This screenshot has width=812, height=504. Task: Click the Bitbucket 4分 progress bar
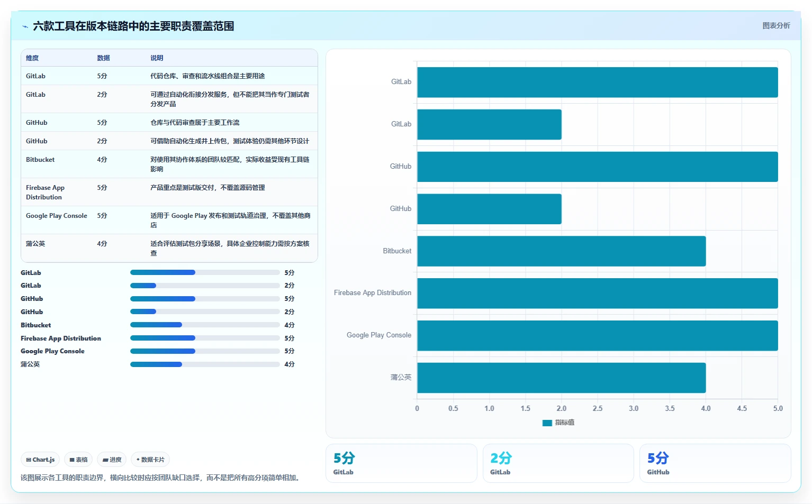tap(205, 325)
